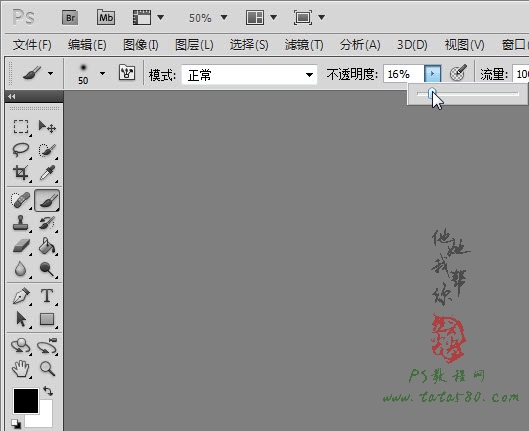
Task: Choose the Horizontal Type tool
Action: (x=47, y=296)
